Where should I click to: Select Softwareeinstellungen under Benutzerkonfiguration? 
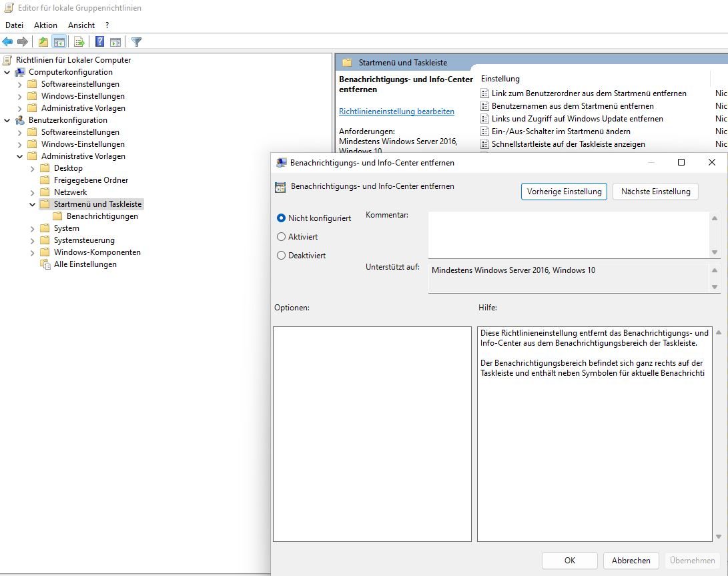point(80,132)
